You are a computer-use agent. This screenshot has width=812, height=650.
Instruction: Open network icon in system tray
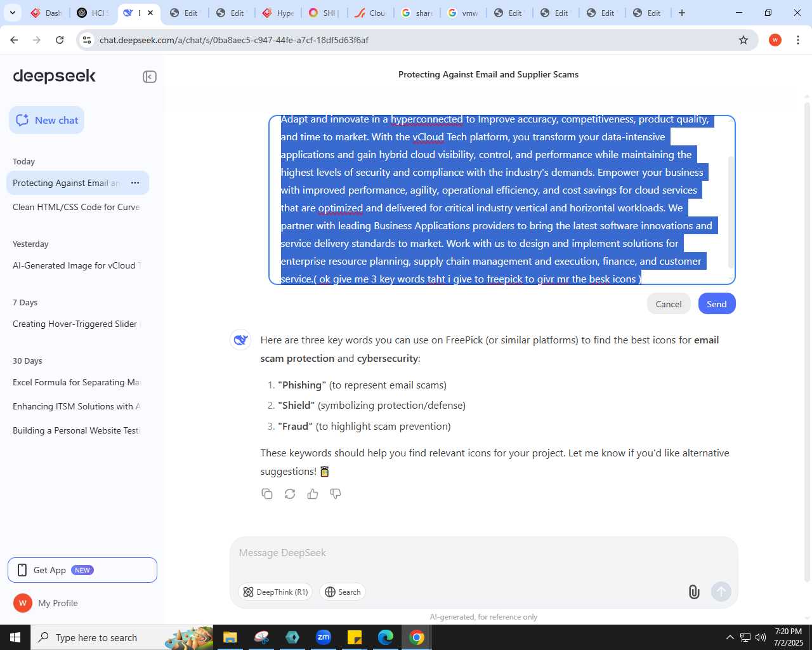click(x=745, y=637)
